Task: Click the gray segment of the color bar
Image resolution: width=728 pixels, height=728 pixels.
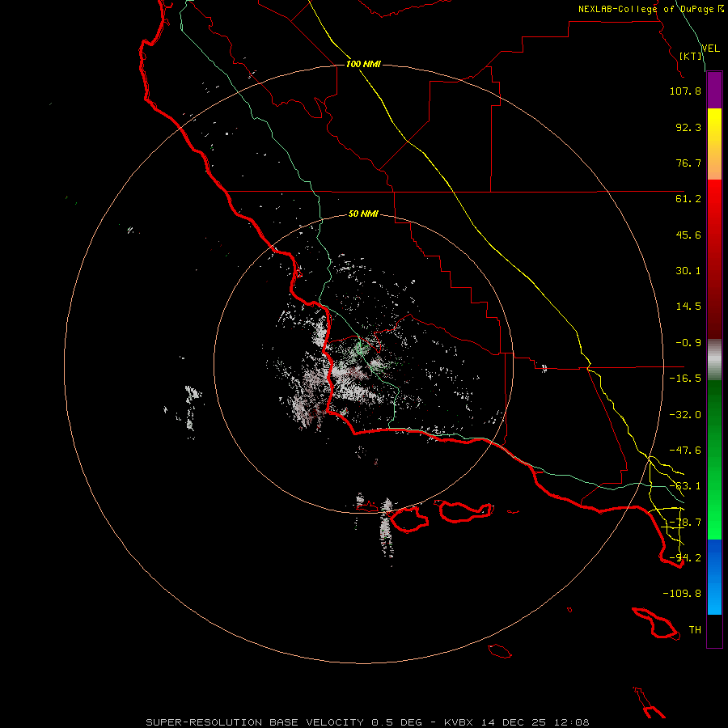Action: click(x=714, y=360)
